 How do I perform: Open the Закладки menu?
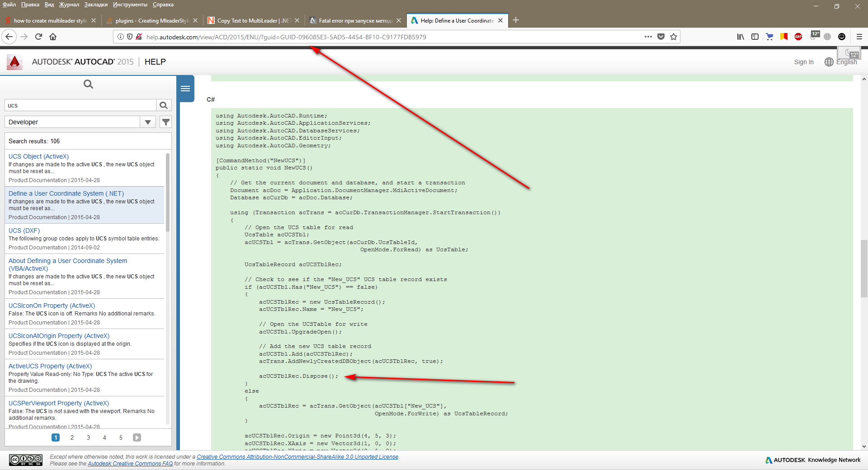(x=96, y=5)
